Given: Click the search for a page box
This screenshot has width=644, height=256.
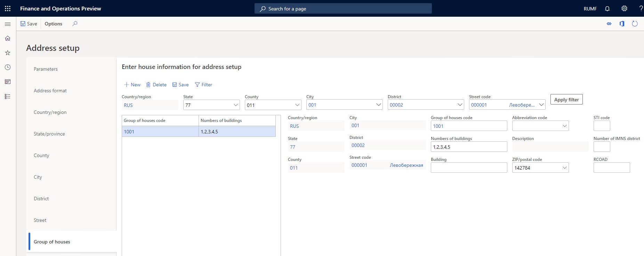Looking at the screenshot, I should pyautogui.click(x=343, y=9).
